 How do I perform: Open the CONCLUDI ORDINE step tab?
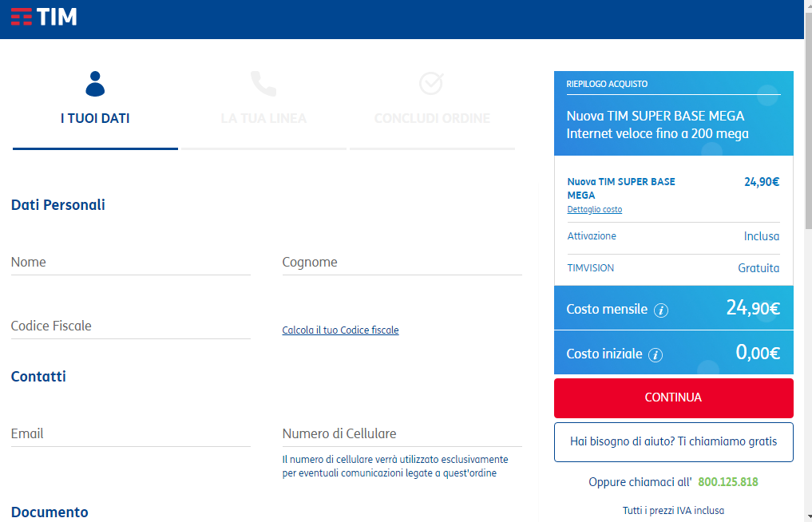pos(433,110)
